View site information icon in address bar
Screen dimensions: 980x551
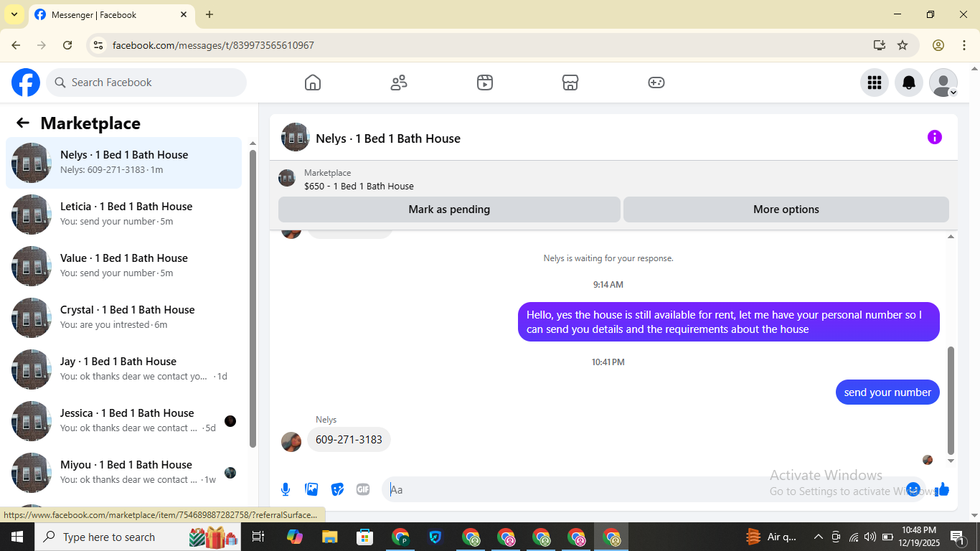point(98,45)
